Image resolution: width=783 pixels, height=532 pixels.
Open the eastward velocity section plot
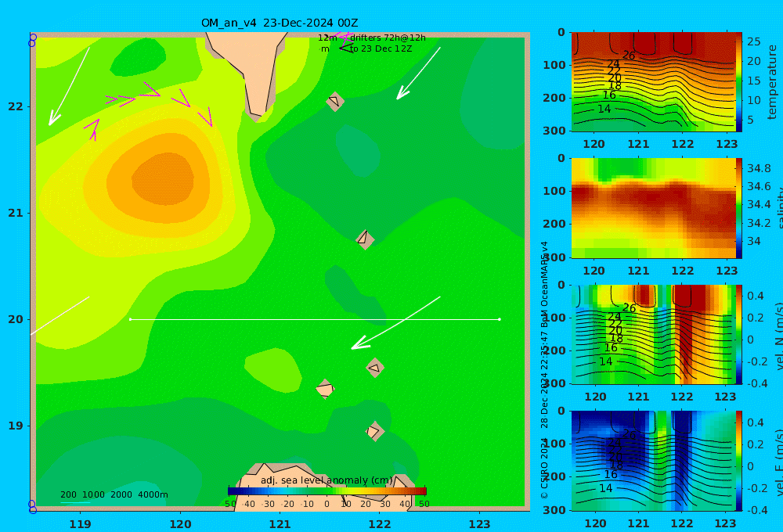tap(654, 461)
